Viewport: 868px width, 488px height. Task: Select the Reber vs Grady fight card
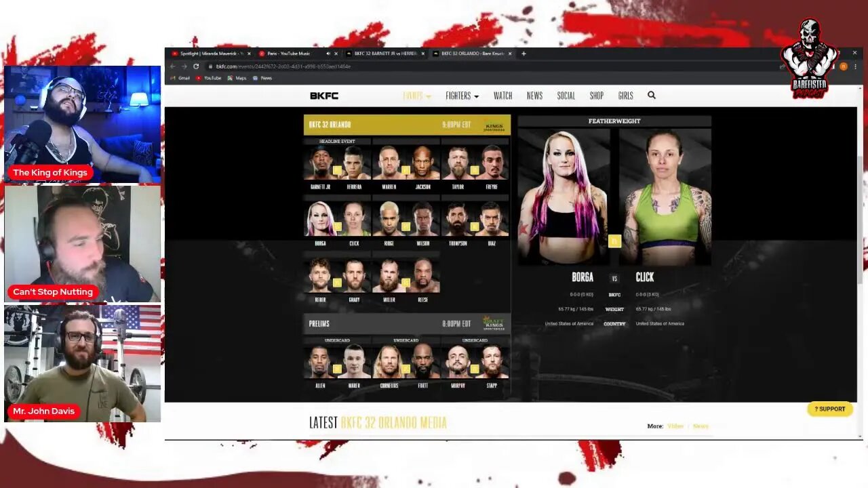click(337, 279)
